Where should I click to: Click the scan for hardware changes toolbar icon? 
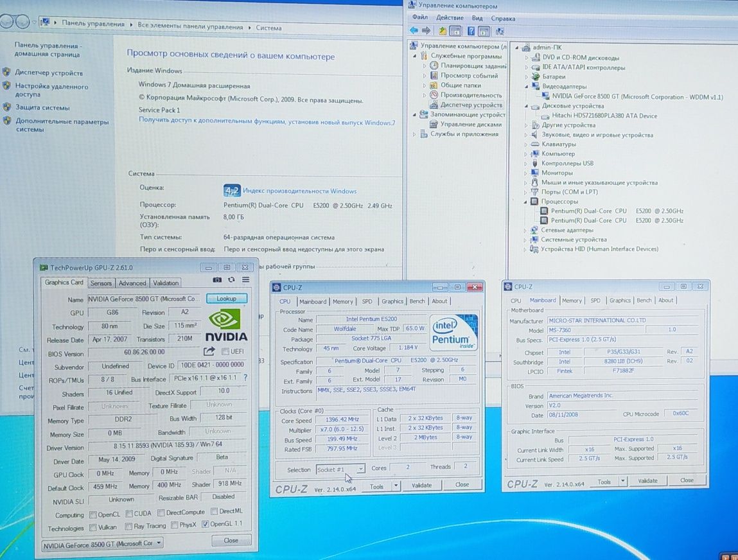pyautogui.click(x=500, y=31)
